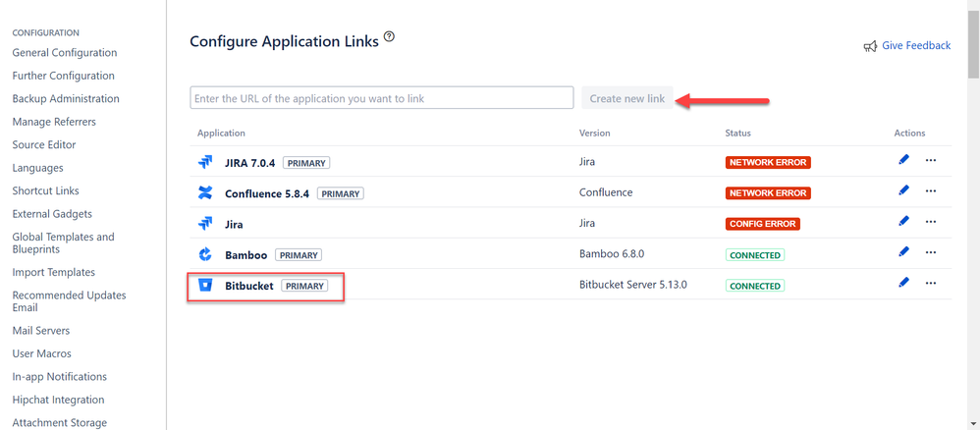This screenshot has width=980, height=430.
Task: Select the JIRA 7.0.4 application name
Action: coord(251,163)
